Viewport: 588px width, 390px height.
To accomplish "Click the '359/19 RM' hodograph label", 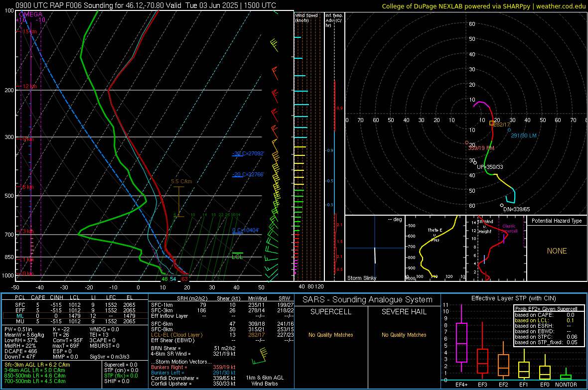I will 481,148.
